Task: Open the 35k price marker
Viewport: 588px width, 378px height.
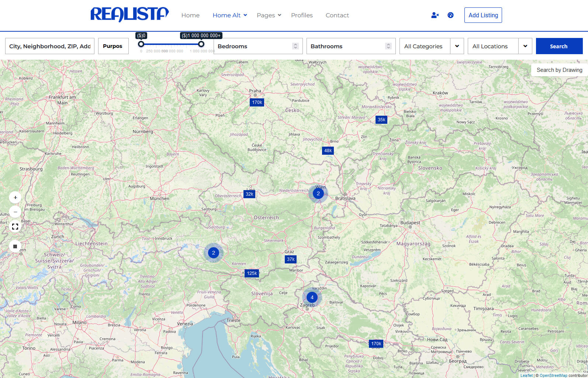Action: [381, 120]
